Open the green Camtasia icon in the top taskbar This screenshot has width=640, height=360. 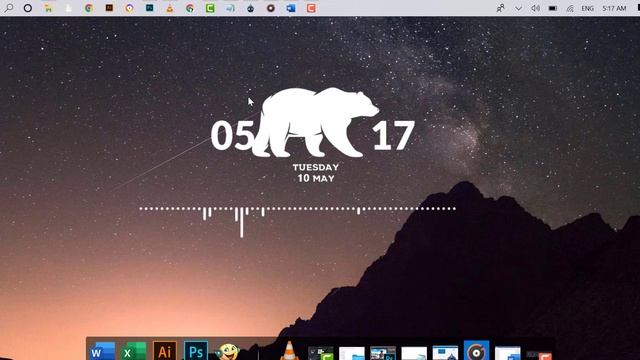(210, 8)
